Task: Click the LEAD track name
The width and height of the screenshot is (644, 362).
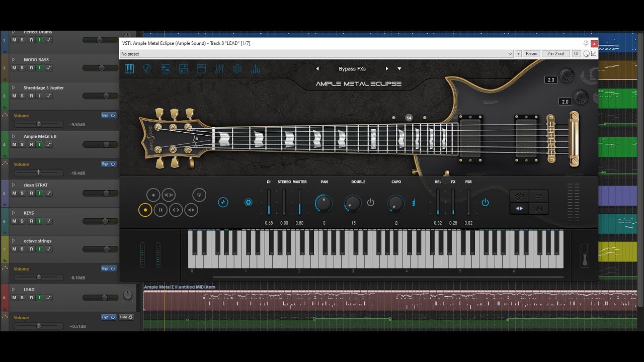Action: pos(29,290)
